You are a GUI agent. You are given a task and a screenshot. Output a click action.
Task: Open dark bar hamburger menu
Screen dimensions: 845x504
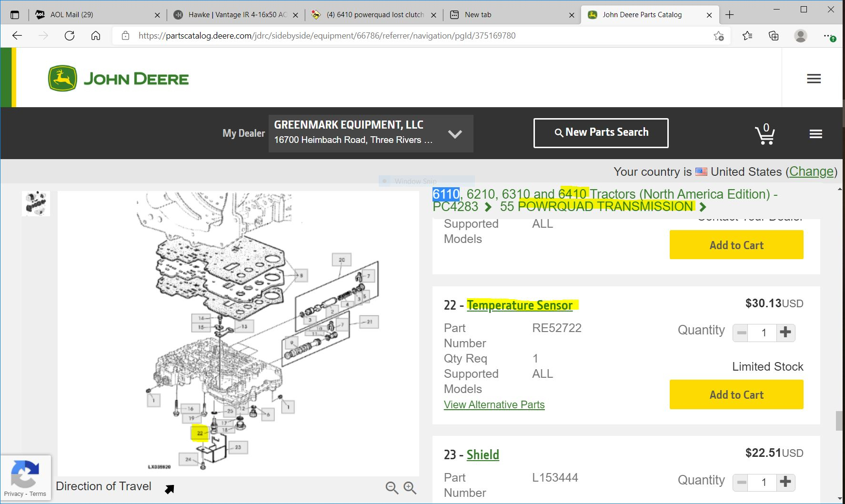816,134
